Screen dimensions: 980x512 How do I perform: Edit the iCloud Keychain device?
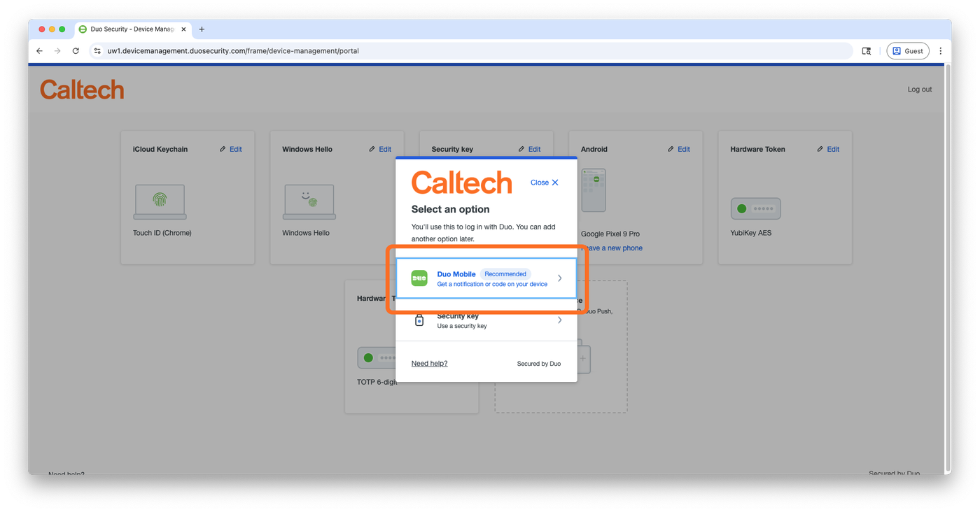pos(231,149)
